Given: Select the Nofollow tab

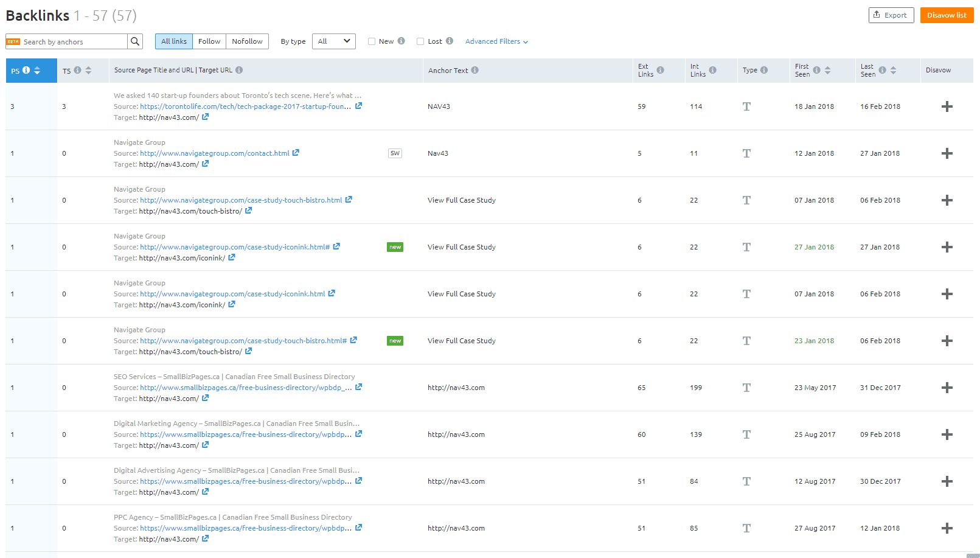Looking at the screenshot, I should (x=247, y=41).
